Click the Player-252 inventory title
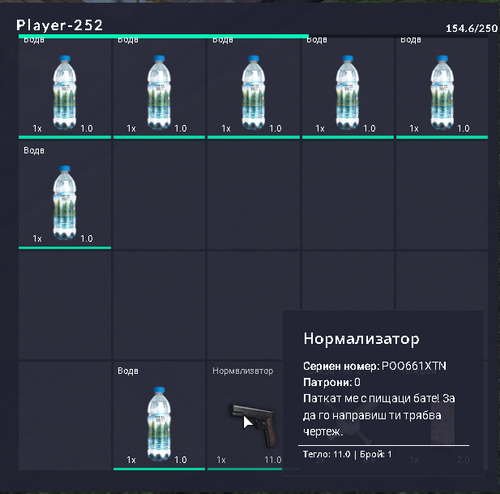Image resolution: width=500 pixels, height=494 pixels. click(x=59, y=25)
